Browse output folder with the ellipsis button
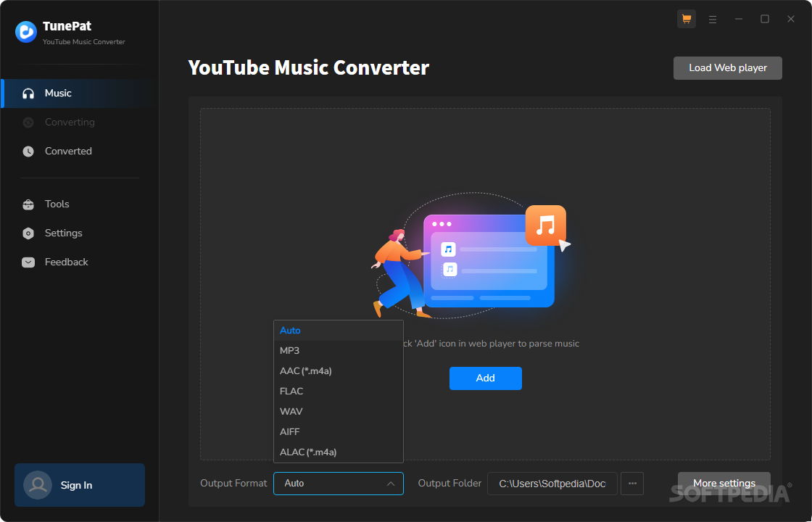Viewport: 812px width, 522px height. pos(632,483)
